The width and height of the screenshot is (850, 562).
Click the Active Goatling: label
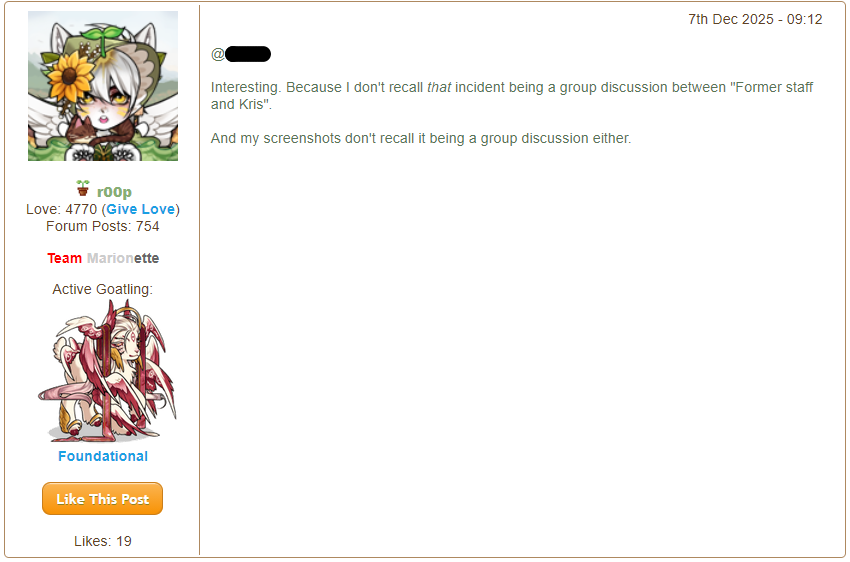[x=102, y=289]
